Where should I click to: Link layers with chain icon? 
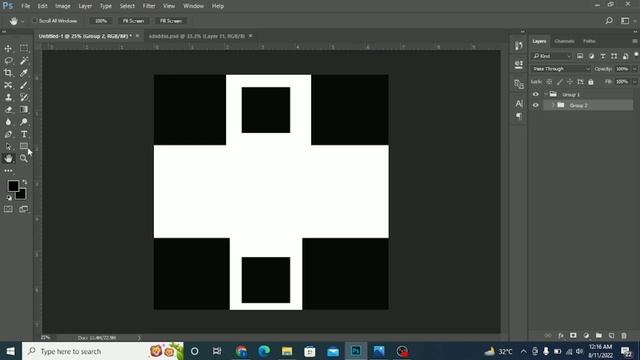click(548, 336)
